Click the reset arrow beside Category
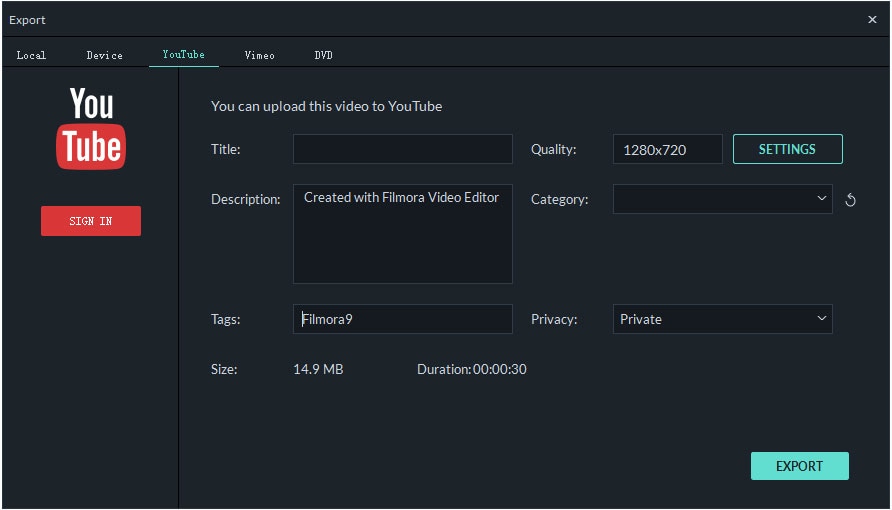Screen dimensions: 892x510 click(x=851, y=200)
